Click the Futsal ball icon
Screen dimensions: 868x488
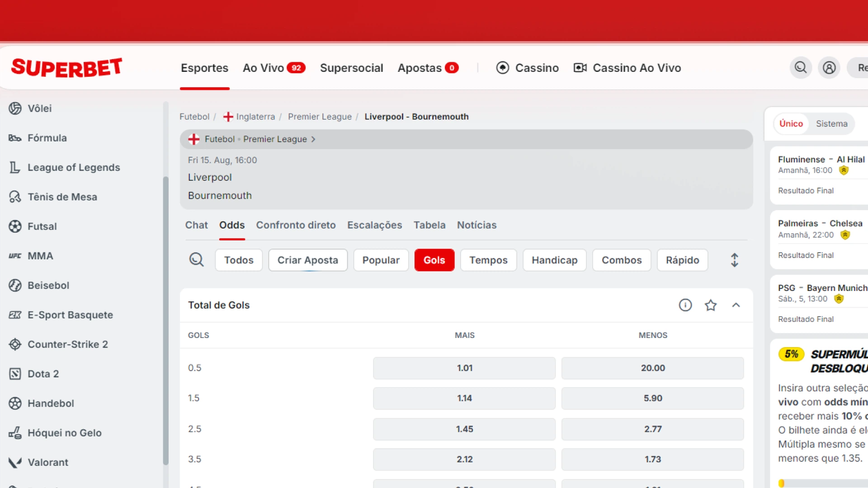point(15,226)
